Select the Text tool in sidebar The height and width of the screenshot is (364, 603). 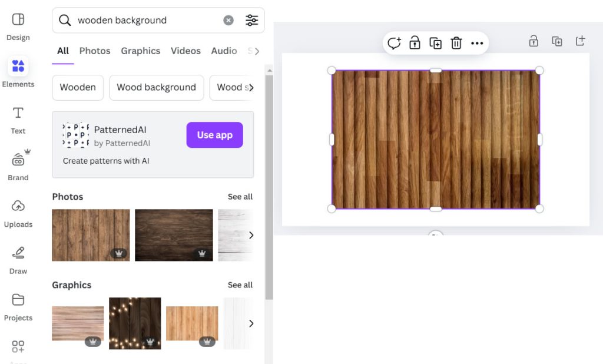pos(18,120)
